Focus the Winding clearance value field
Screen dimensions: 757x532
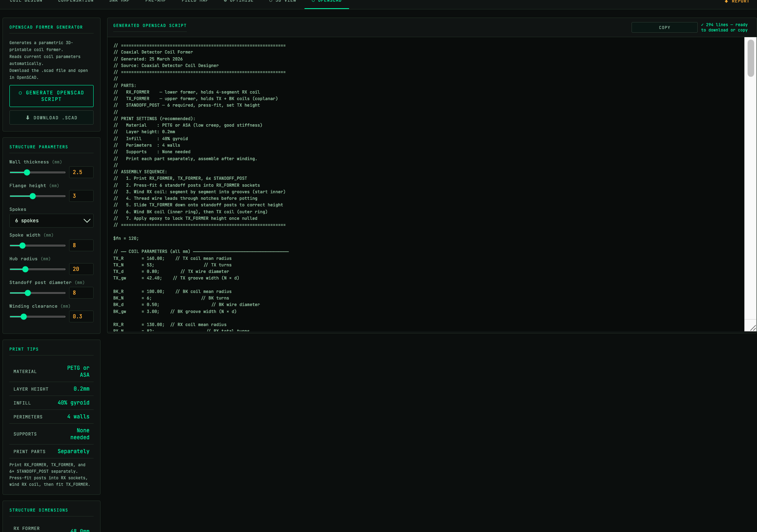coord(81,317)
